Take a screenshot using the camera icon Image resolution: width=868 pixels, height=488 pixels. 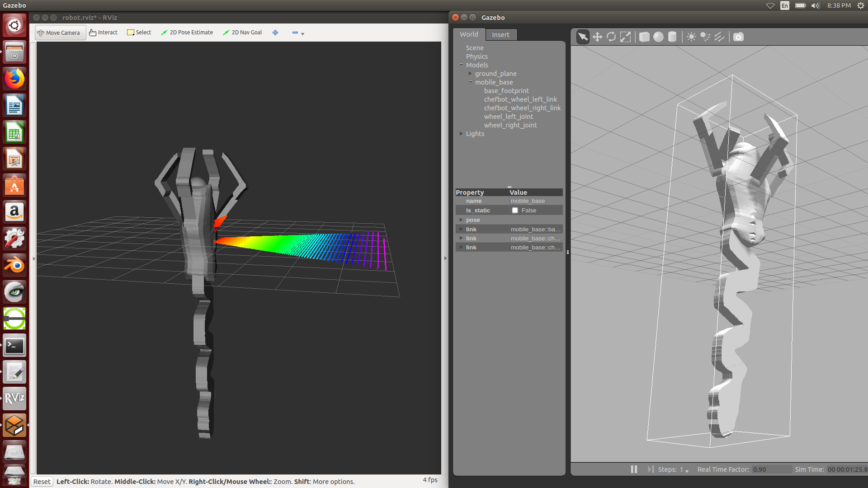tap(738, 37)
